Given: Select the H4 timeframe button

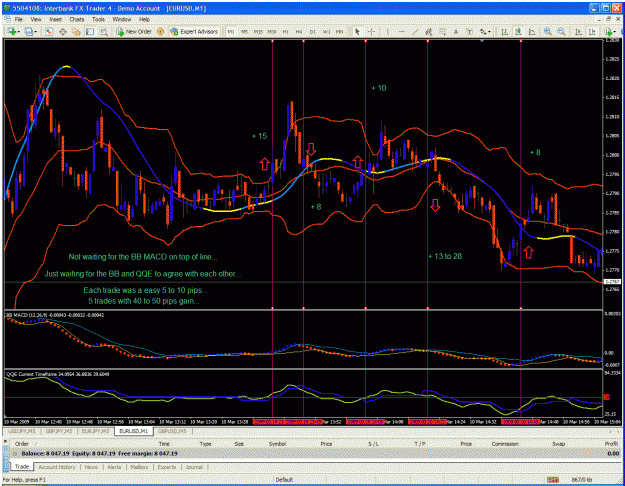Looking at the screenshot, I should [x=299, y=31].
